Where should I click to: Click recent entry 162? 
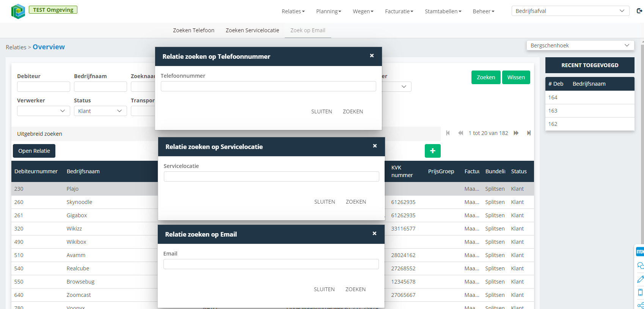tap(590, 124)
